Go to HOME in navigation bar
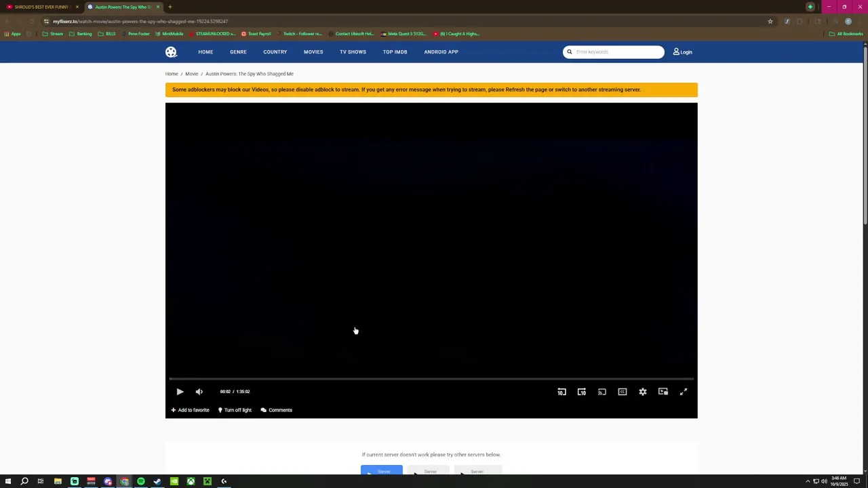Image resolution: width=868 pixels, height=488 pixels. (205, 52)
